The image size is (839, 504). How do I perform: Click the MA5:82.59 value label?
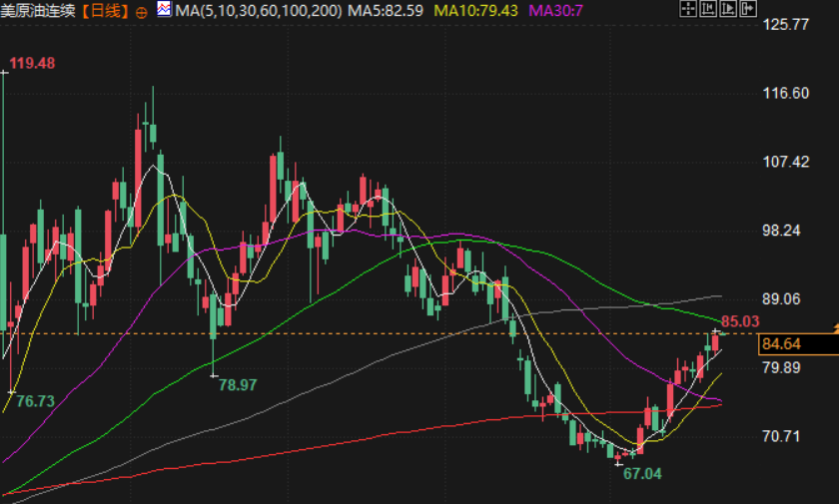pos(386,11)
